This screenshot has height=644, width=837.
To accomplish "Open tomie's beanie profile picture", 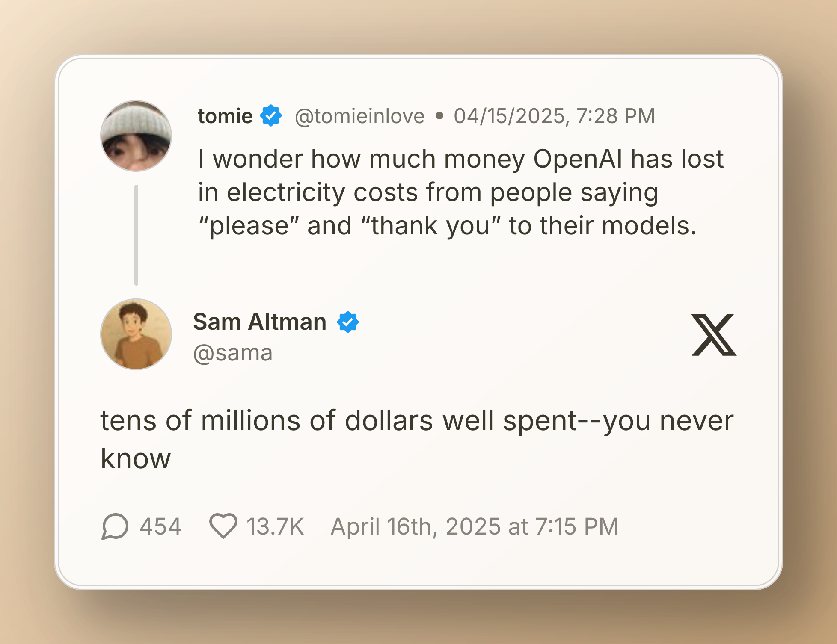I will [136, 136].
